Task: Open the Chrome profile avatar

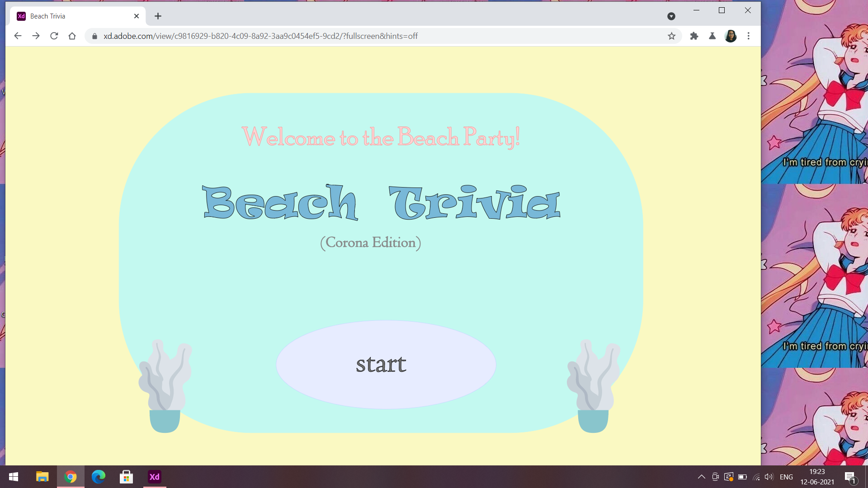Action: (731, 36)
